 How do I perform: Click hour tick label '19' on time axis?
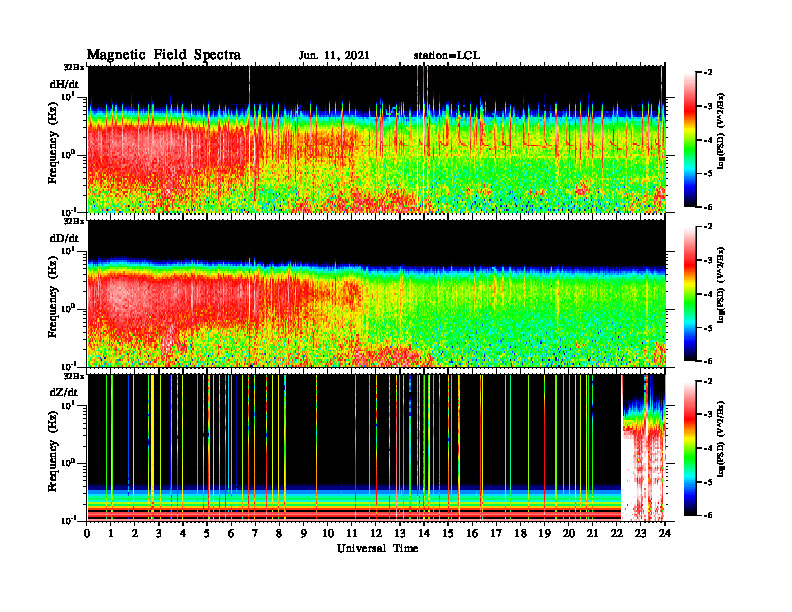tap(544, 533)
